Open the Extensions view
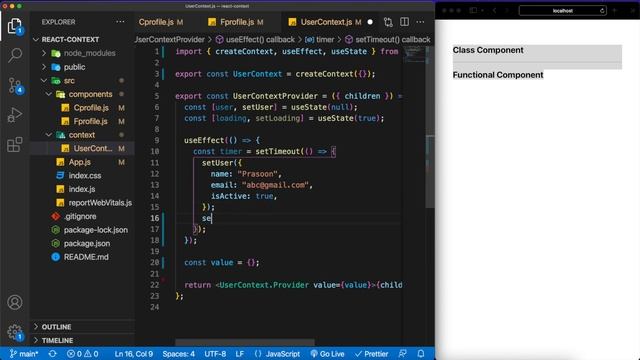Viewport: 640px width, 360px height. click(15, 144)
